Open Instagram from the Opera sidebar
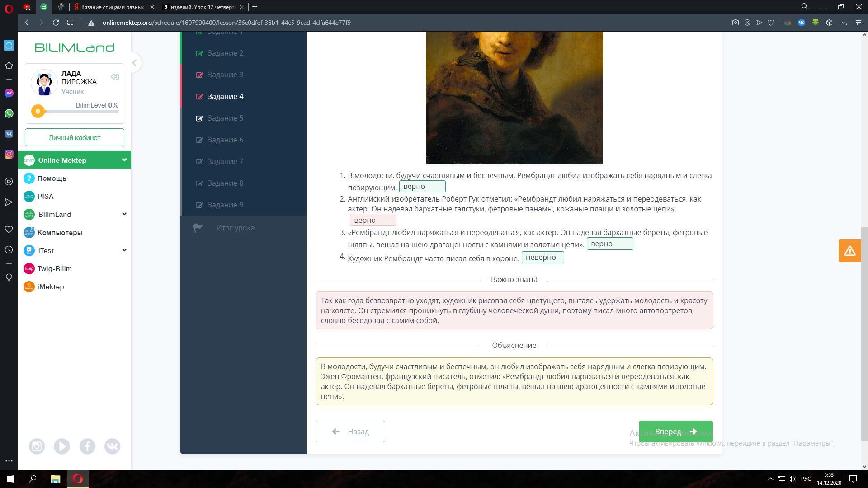The width and height of the screenshot is (868, 488). (9, 154)
